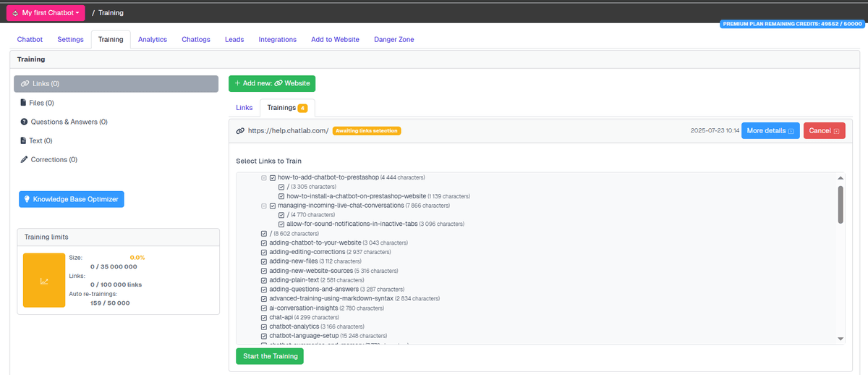The height and width of the screenshot is (375, 868).
Task: Click the link icon beside https://help.chatlab.com/
Action: click(240, 131)
